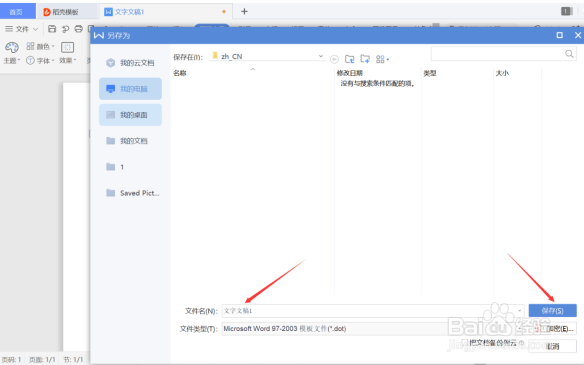Viewport: 584px width, 365px height.
Task: Open the 效果 effects dropdown
Action: 67,60
